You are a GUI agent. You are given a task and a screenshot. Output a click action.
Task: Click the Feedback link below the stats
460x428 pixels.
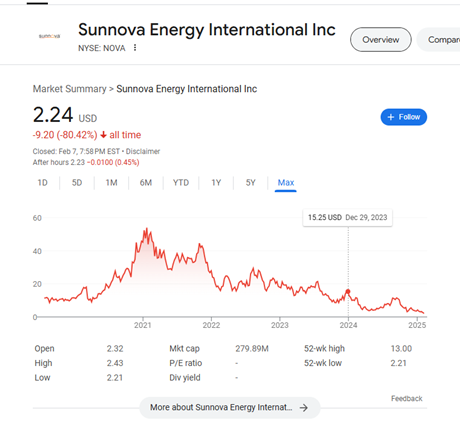(407, 398)
